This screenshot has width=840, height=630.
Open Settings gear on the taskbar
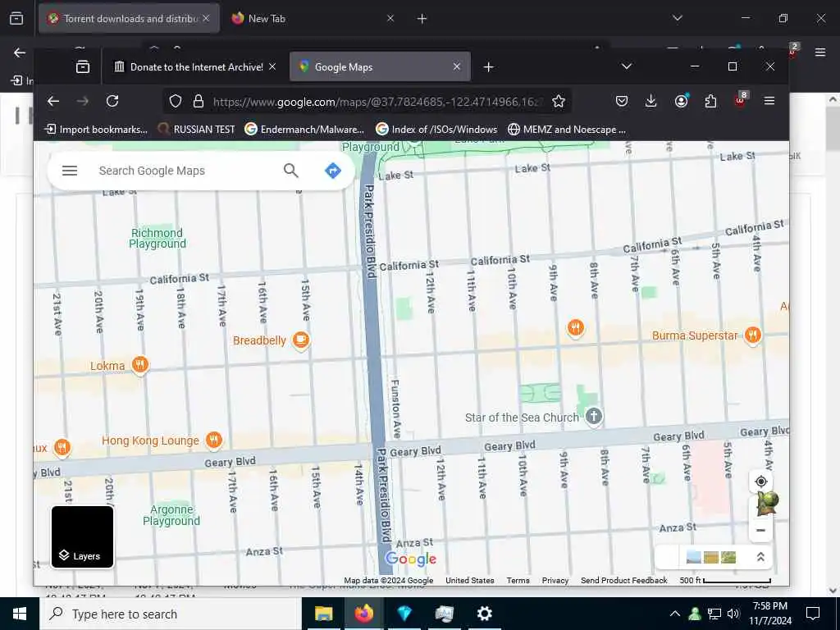(x=484, y=614)
